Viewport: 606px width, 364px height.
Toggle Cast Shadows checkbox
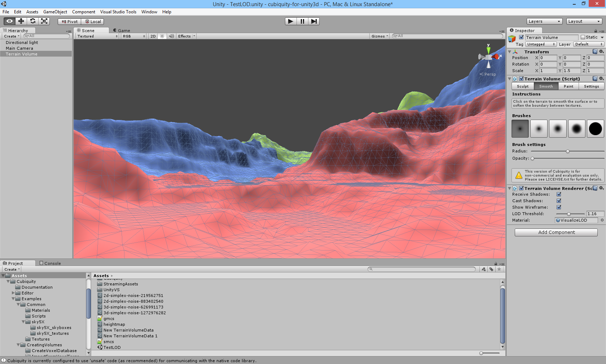coord(559,201)
